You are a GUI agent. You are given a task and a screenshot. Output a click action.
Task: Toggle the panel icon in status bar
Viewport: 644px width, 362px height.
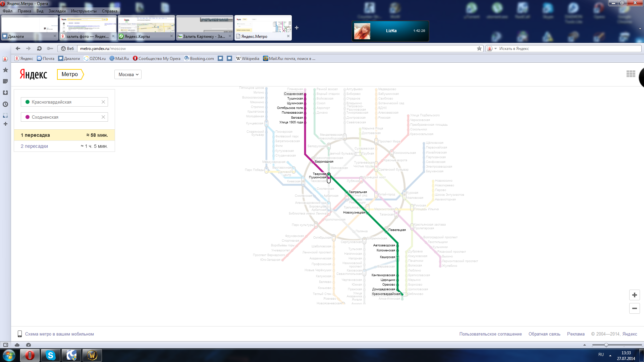pyautogui.click(x=6, y=345)
